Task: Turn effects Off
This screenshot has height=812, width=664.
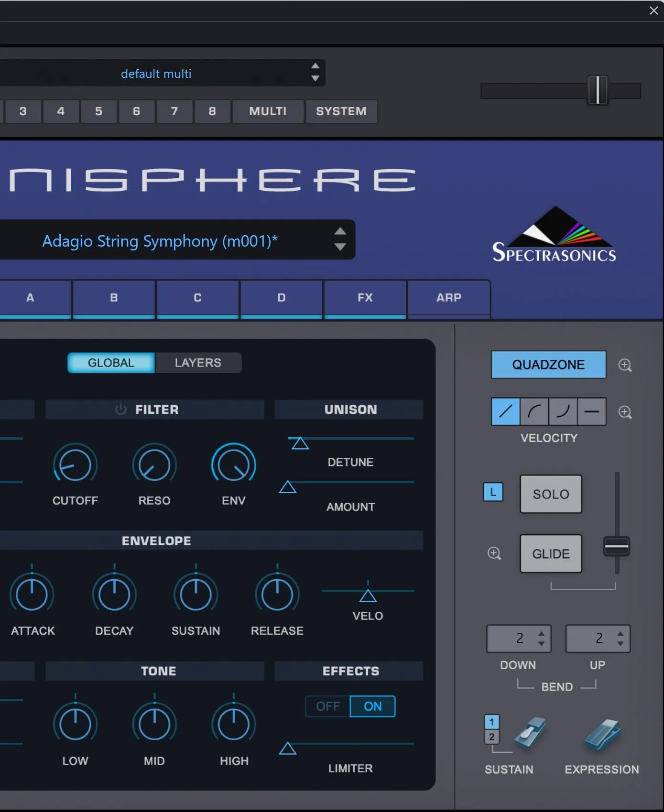Action: pyautogui.click(x=328, y=706)
